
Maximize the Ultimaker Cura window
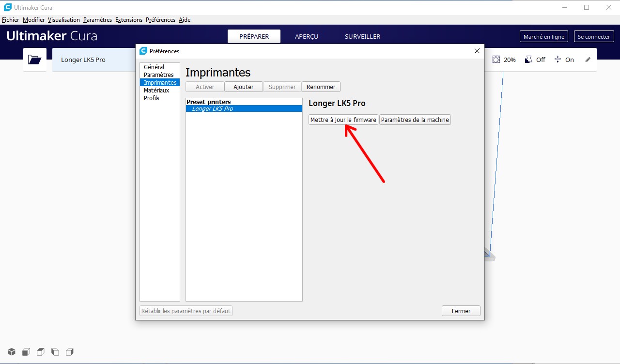(x=587, y=7)
